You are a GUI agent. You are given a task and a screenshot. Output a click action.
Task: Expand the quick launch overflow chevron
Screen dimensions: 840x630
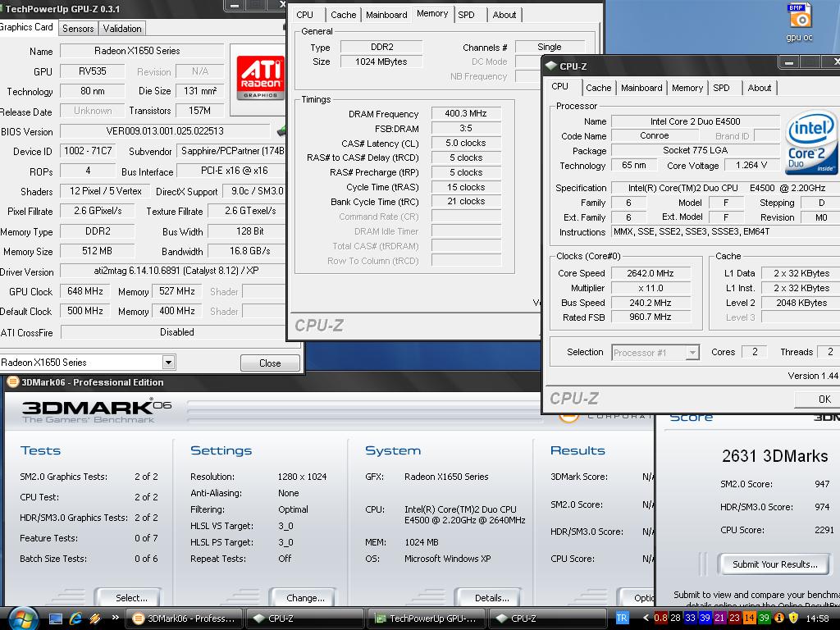115,617
